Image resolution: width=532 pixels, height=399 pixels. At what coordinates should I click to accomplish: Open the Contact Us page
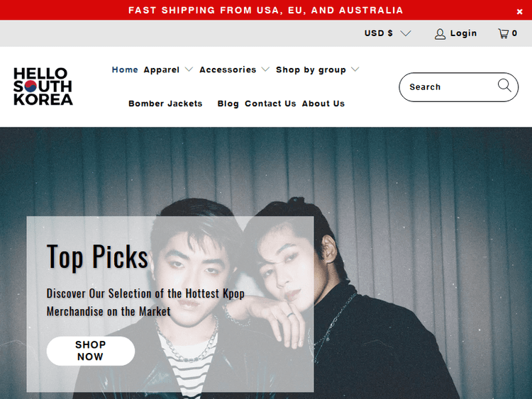pyautogui.click(x=270, y=103)
